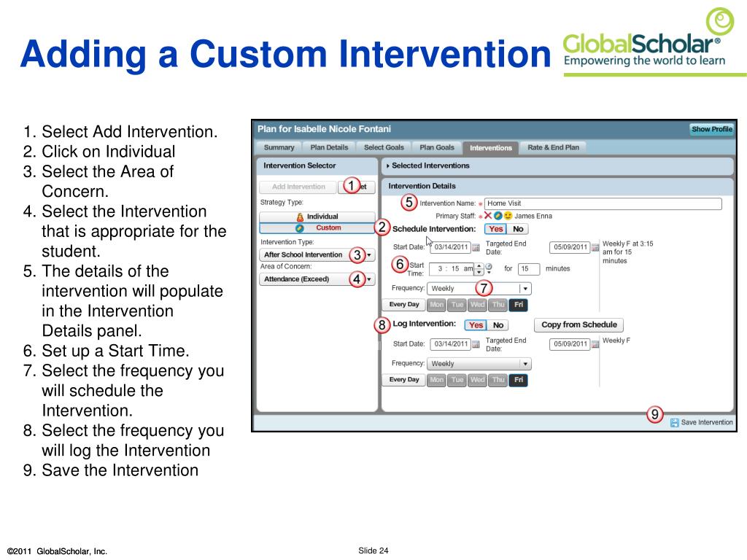Viewport: 747px width, 560px height.
Task: Open the Attendance (Exceed) area of concern dropdown
Action: pos(317,279)
